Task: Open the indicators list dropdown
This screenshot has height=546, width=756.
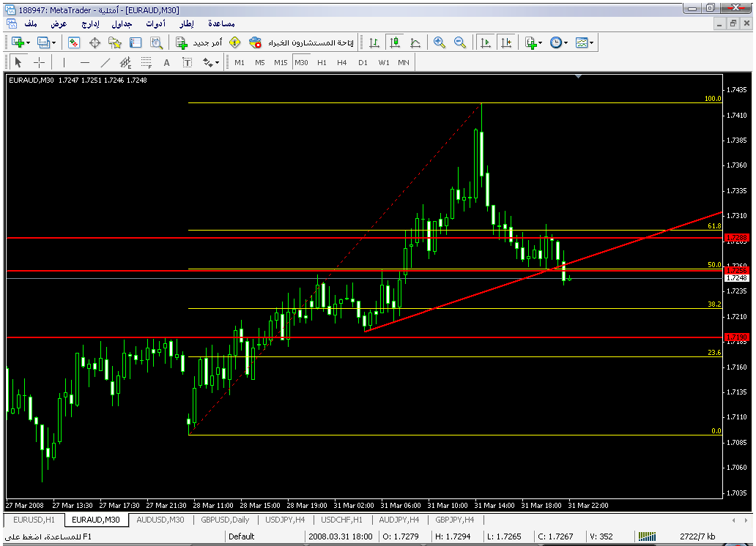Action: pyautogui.click(x=533, y=43)
